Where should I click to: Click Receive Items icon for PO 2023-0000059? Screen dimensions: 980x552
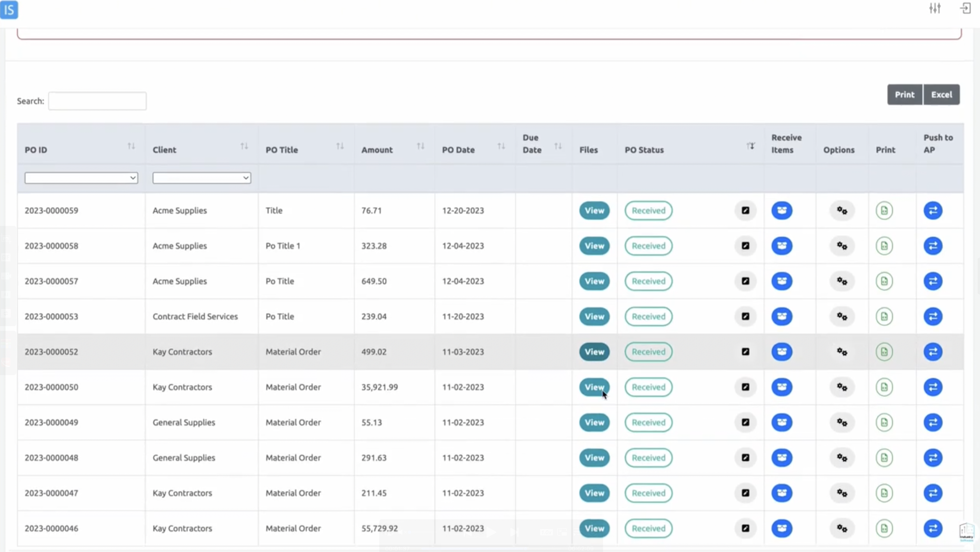pos(781,210)
